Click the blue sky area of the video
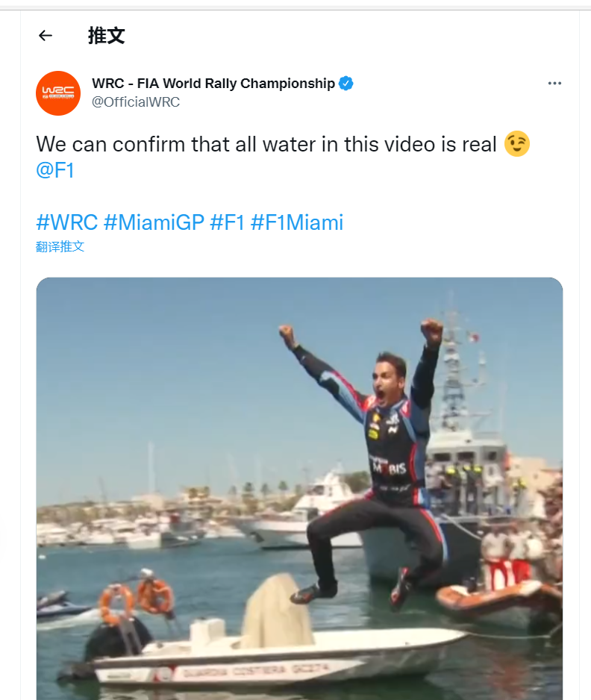 164,358
